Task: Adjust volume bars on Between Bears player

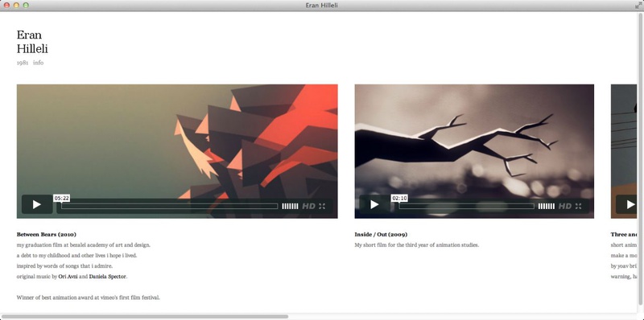Action: tap(290, 206)
